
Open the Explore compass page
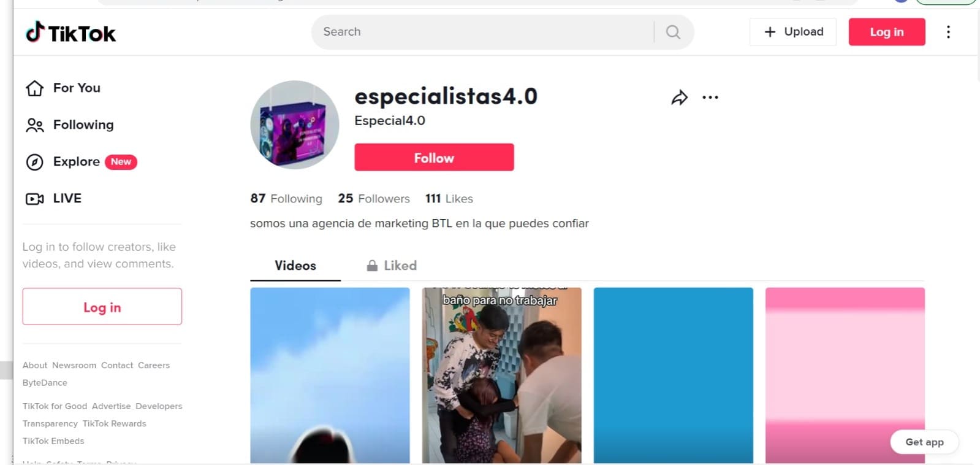[80, 162]
